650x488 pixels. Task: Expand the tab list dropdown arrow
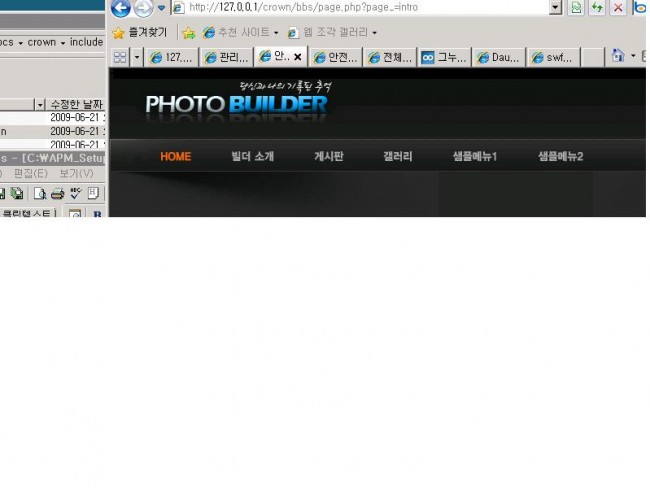coord(137,57)
